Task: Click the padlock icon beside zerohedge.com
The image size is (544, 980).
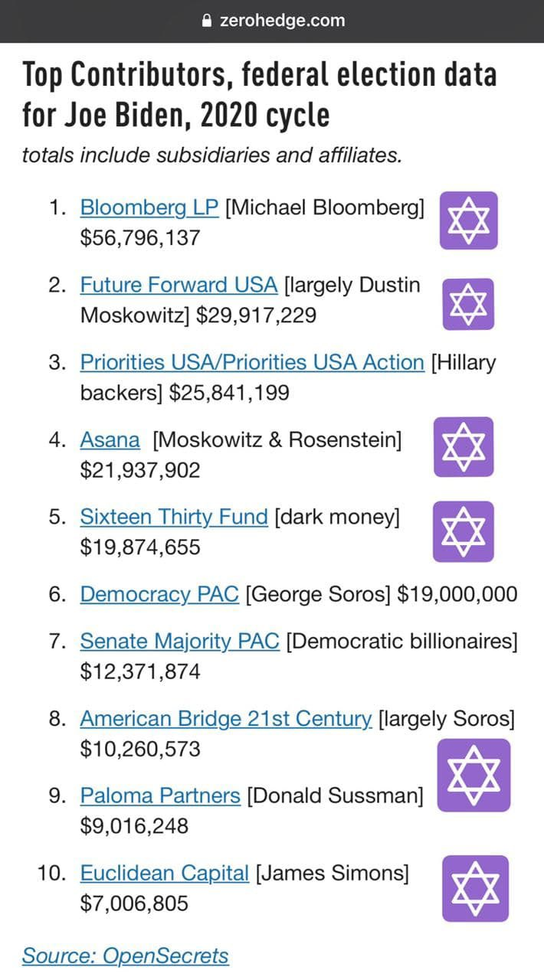Action: [205, 21]
